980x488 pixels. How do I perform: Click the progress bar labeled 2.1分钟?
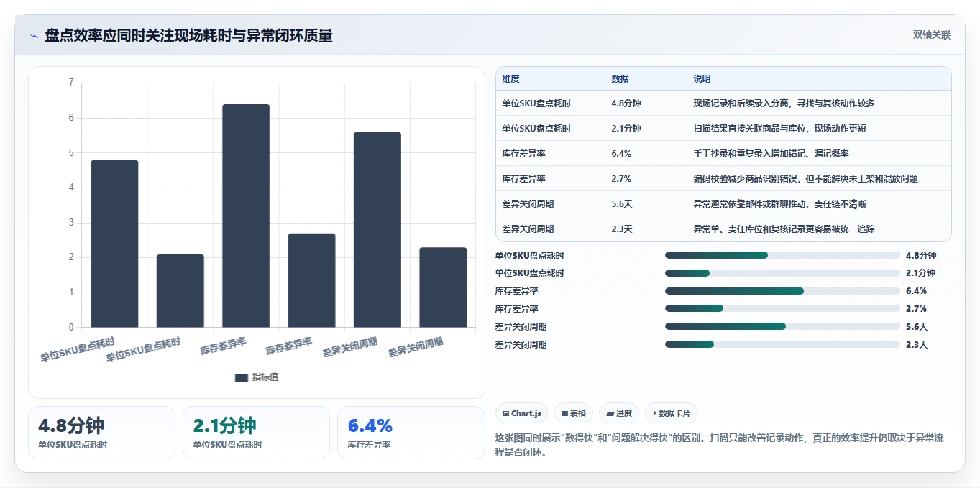[x=782, y=273]
